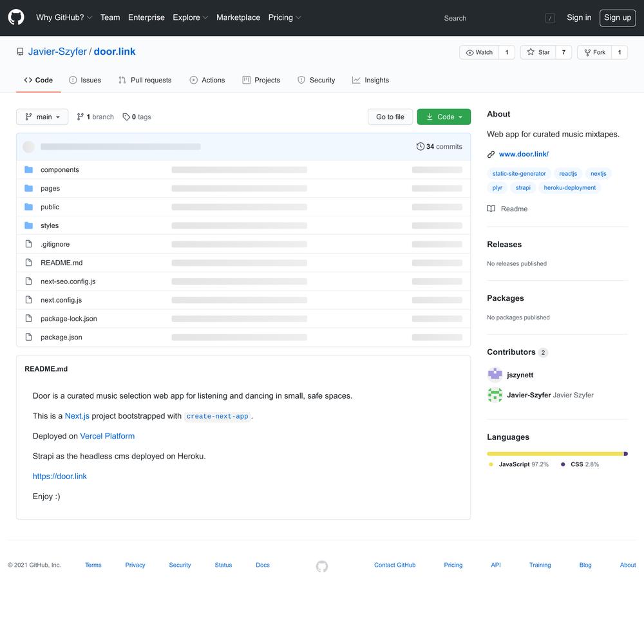This screenshot has height=644, width=644.
Task: Open the Projects tab
Action: (261, 80)
